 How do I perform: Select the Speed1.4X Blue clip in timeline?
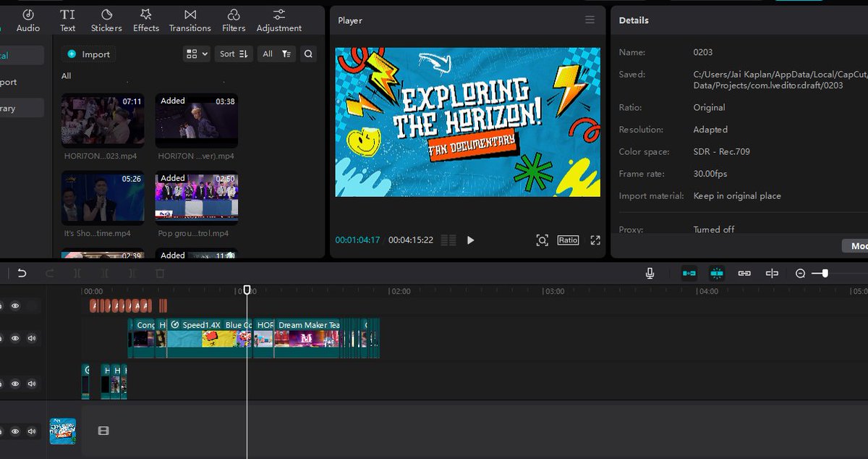pyautogui.click(x=210, y=338)
